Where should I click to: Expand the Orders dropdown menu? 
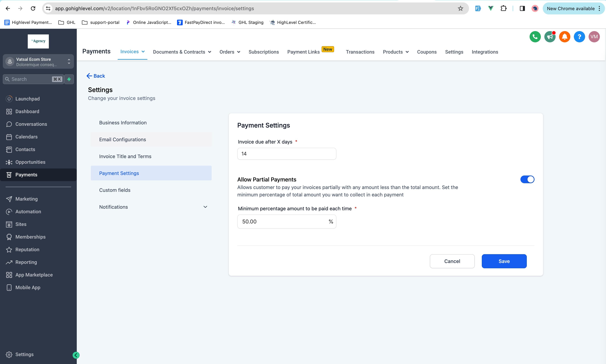tap(230, 52)
